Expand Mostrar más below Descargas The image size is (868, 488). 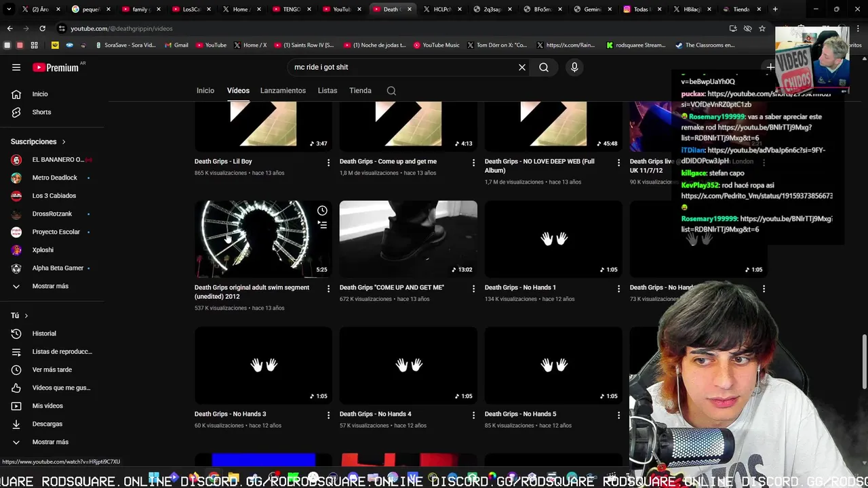pyautogui.click(x=49, y=442)
